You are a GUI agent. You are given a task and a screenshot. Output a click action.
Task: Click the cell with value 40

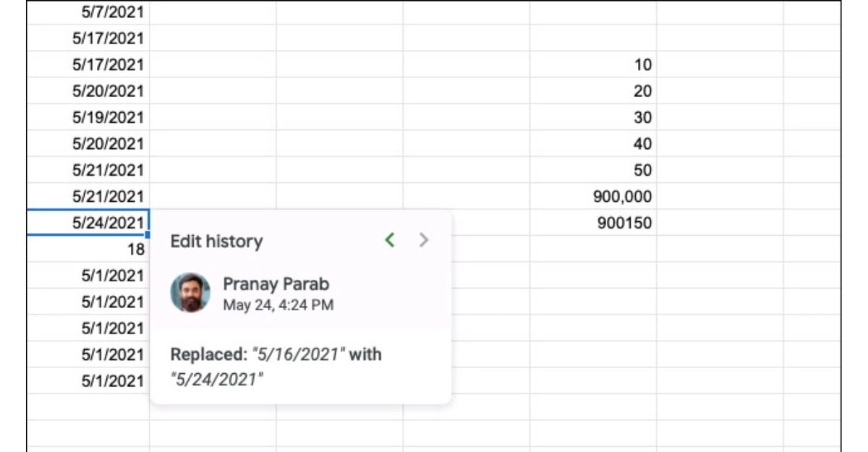tap(593, 144)
